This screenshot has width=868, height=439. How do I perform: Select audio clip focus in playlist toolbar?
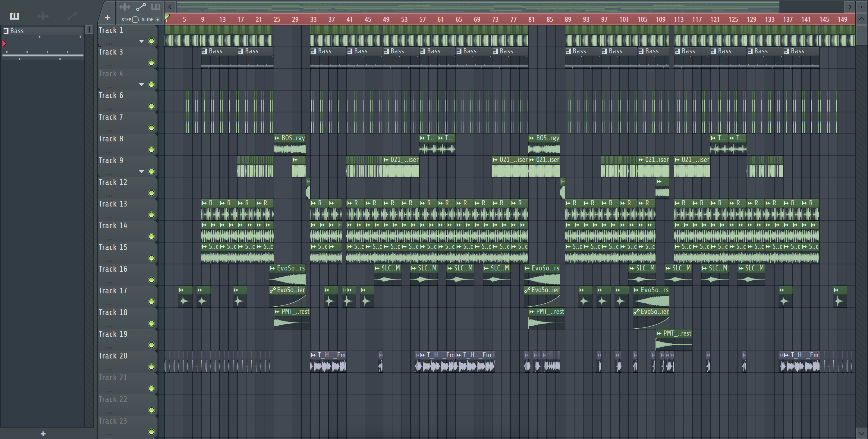click(125, 7)
